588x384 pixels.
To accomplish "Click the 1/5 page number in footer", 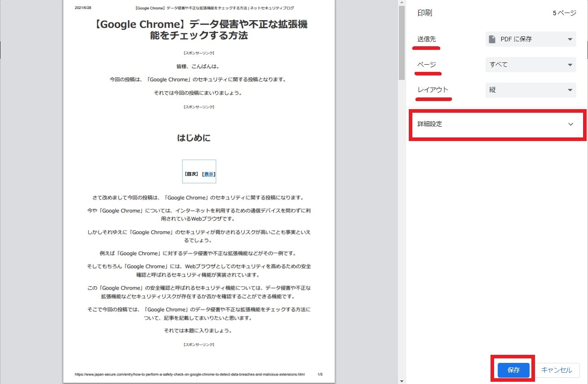I will click(320, 374).
